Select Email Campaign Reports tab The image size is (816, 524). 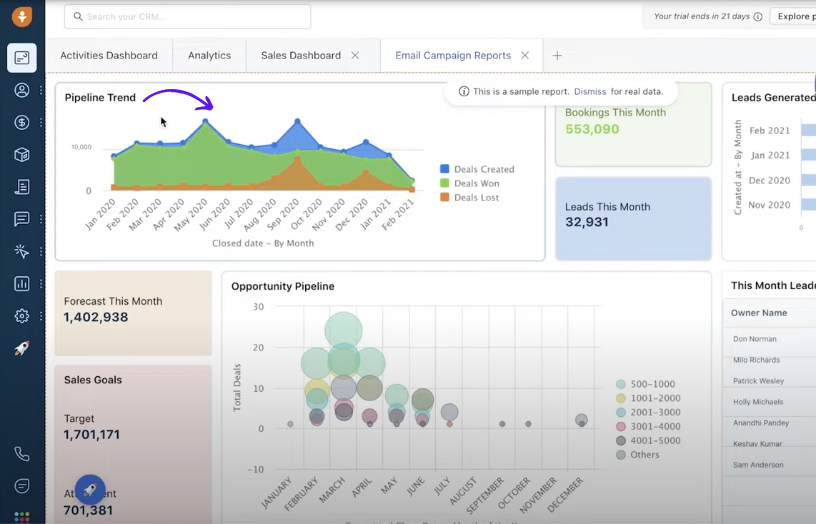point(453,55)
